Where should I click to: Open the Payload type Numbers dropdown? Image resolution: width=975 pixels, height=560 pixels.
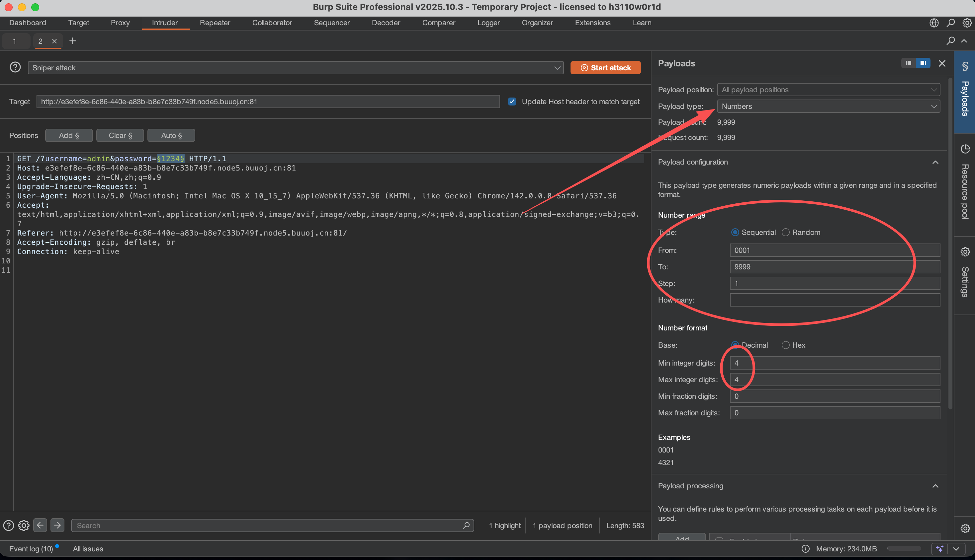coord(828,106)
